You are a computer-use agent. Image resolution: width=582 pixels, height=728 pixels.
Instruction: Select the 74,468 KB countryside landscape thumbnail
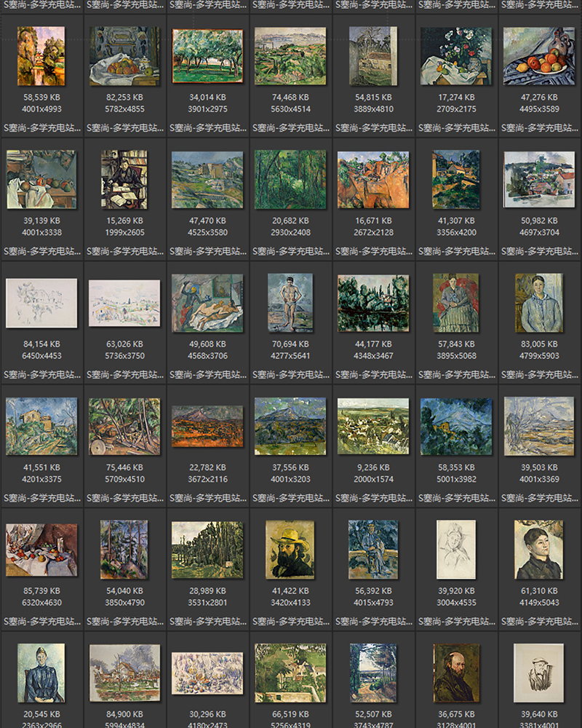click(x=290, y=55)
